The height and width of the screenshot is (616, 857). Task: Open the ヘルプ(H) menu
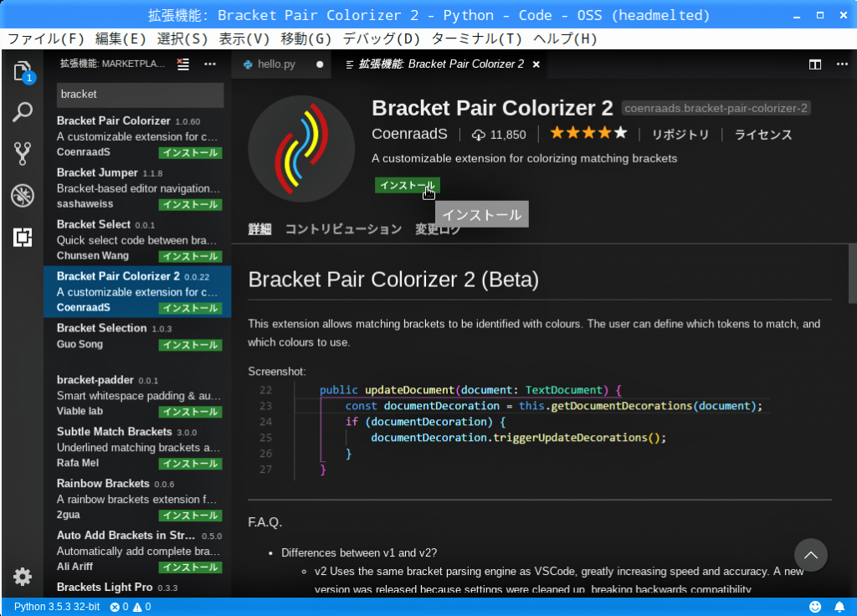[x=565, y=38]
